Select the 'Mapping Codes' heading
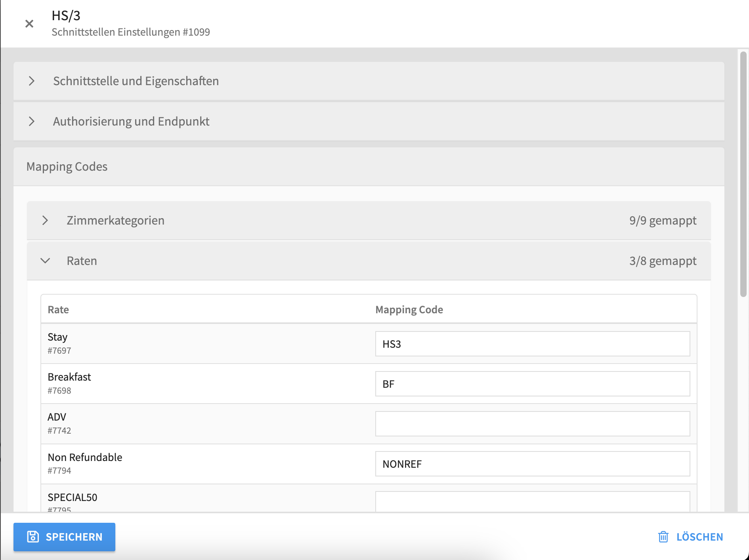749x560 pixels. 67,166
